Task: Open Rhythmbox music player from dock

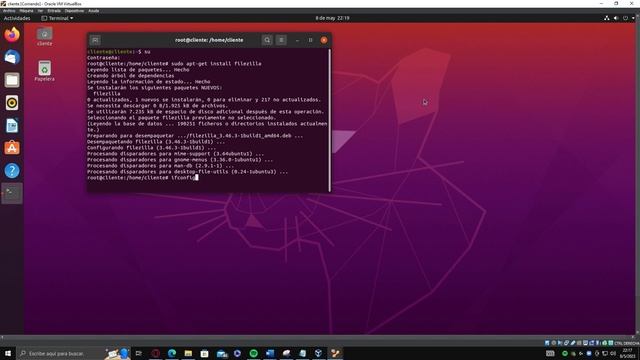Action: [12, 103]
